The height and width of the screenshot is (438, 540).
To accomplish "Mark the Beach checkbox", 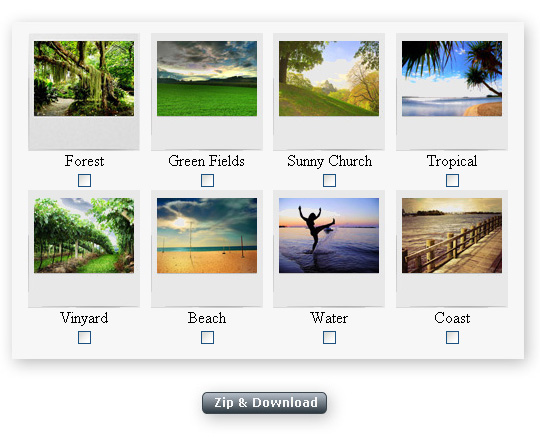I will point(207,338).
